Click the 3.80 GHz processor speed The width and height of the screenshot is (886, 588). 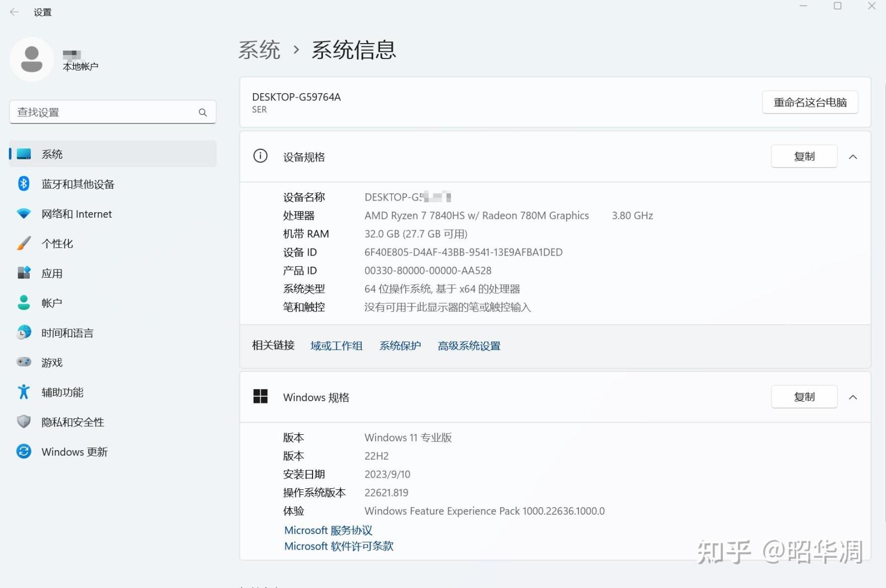(x=632, y=215)
